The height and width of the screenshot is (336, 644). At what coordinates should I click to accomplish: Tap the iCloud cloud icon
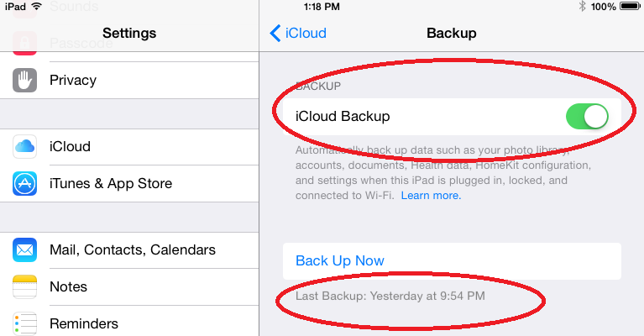tap(24, 146)
